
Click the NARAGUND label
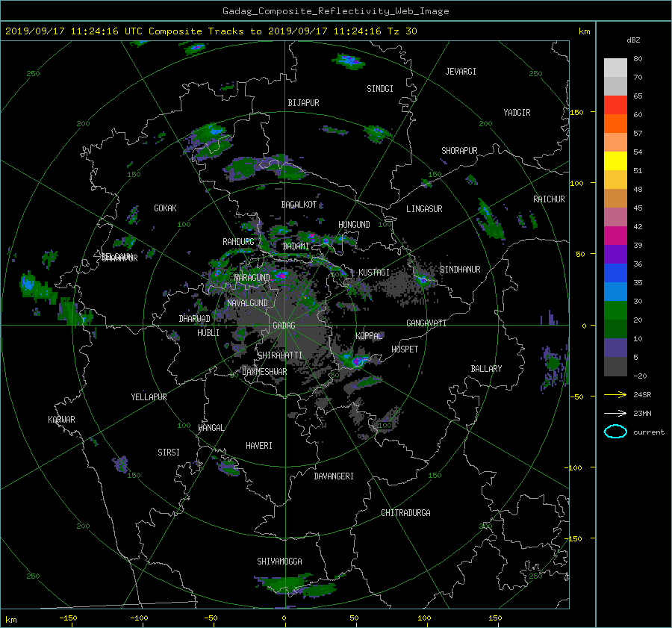[252, 277]
